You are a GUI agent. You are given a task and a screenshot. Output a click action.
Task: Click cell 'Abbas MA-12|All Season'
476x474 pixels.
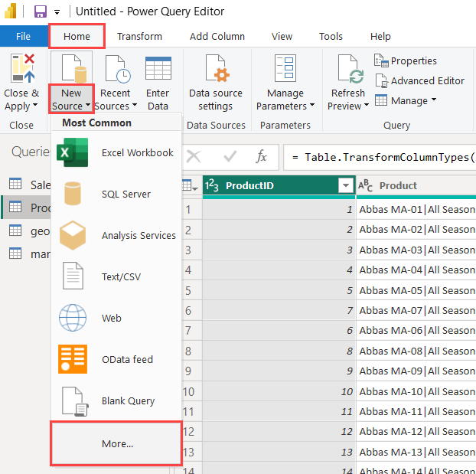[417, 431]
